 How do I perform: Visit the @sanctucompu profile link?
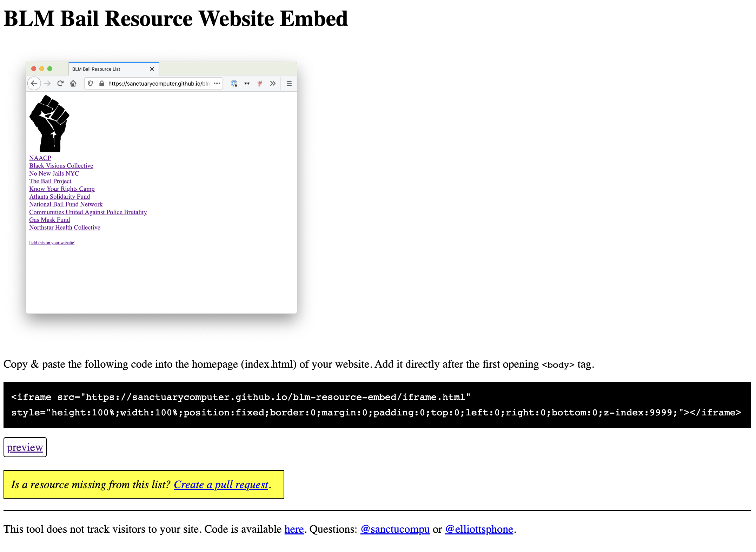395,529
